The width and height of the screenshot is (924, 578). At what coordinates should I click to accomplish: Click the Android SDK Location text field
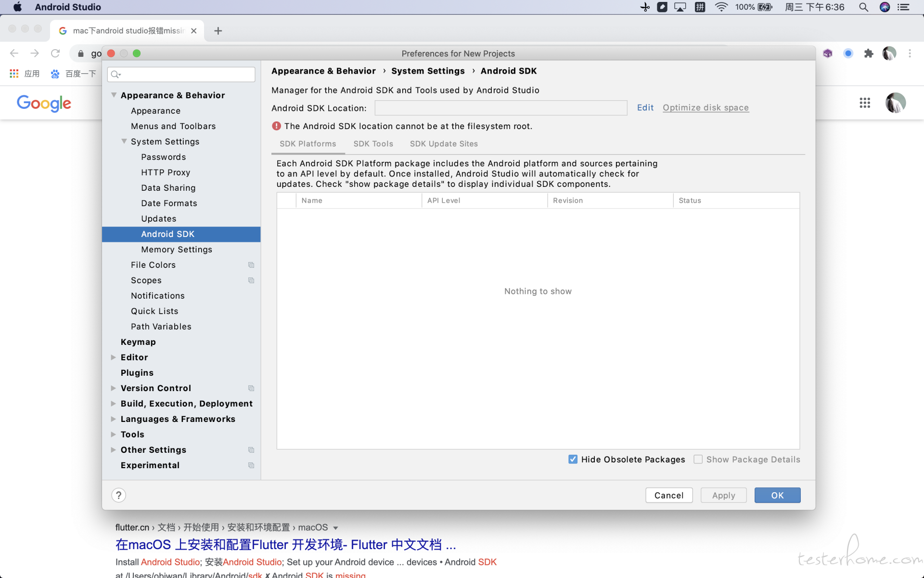tap(500, 108)
